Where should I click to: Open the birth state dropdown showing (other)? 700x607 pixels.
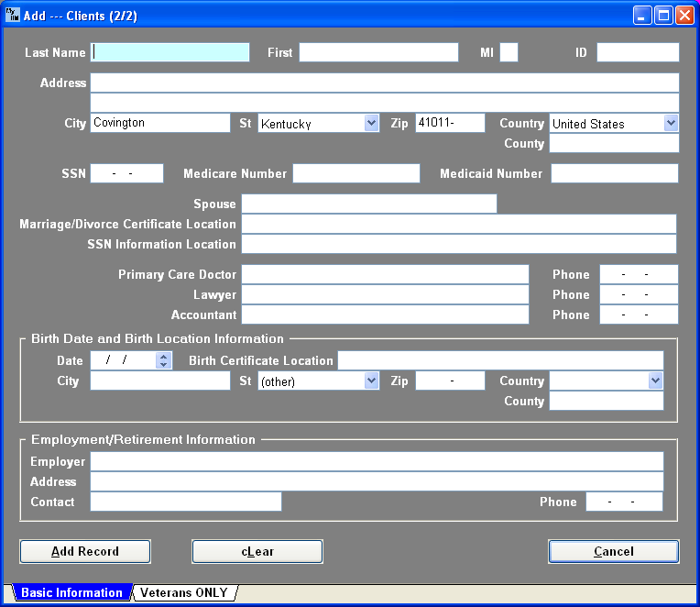(371, 381)
